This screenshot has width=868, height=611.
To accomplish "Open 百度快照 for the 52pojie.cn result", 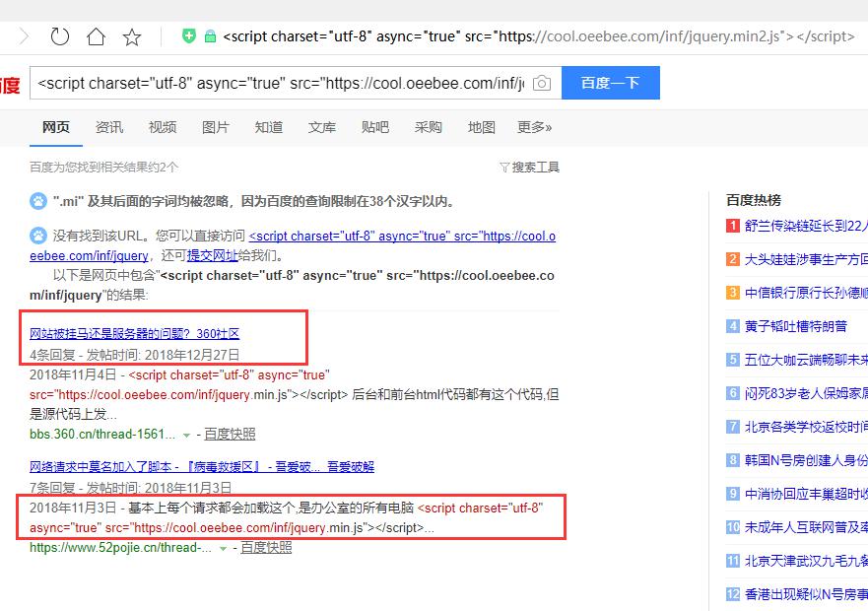I will 266,547.
